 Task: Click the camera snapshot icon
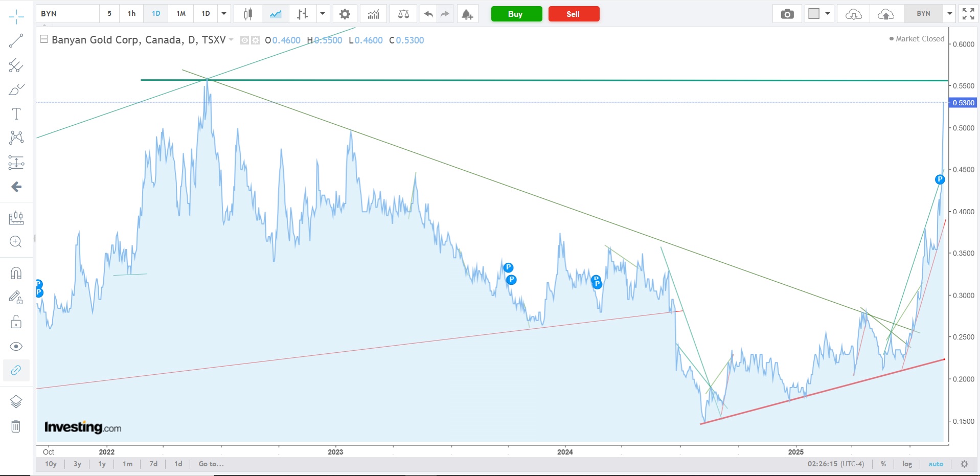(x=787, y=14)
